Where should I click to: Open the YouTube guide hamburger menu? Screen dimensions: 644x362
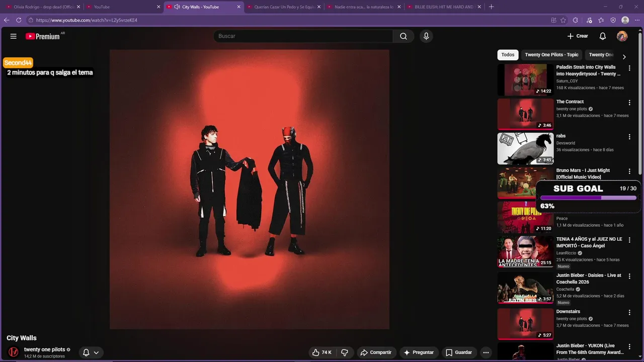pyautogui.click(x=14, y=36)
